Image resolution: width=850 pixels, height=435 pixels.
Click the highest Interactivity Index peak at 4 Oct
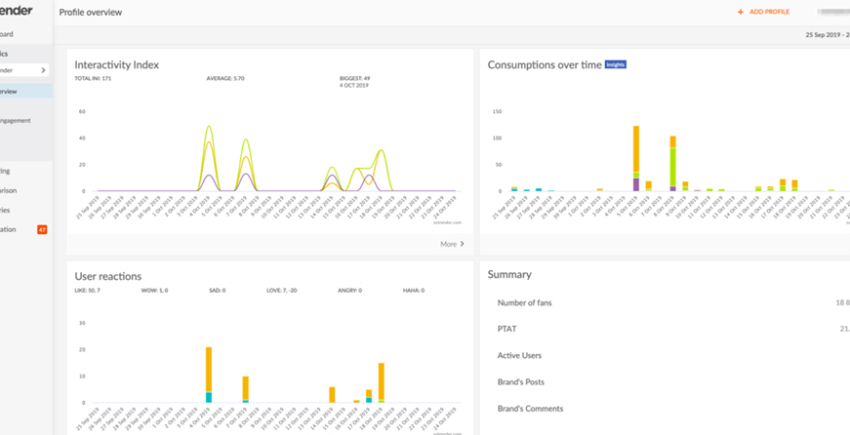209,126
